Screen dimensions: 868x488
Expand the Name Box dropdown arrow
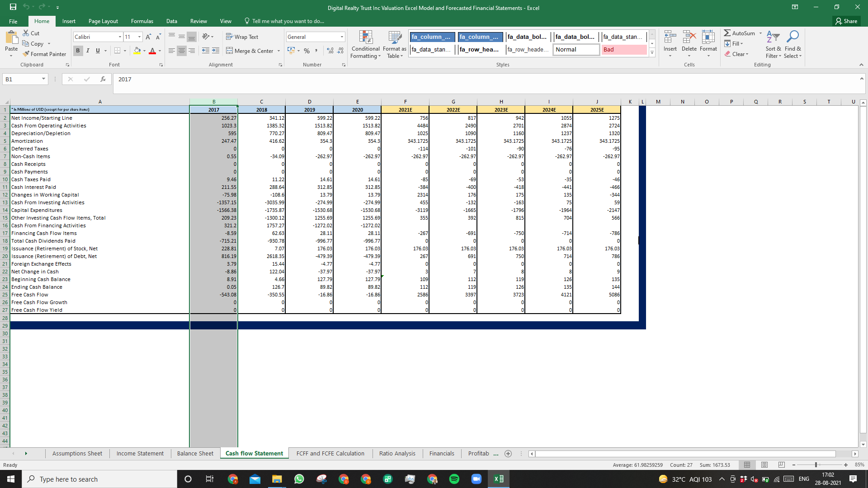43,79
